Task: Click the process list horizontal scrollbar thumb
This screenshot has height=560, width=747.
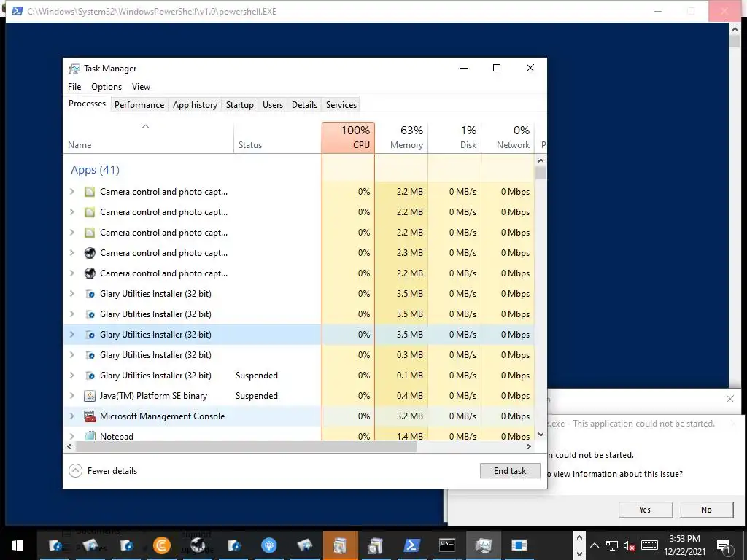Action: click(x=246, y=447)
